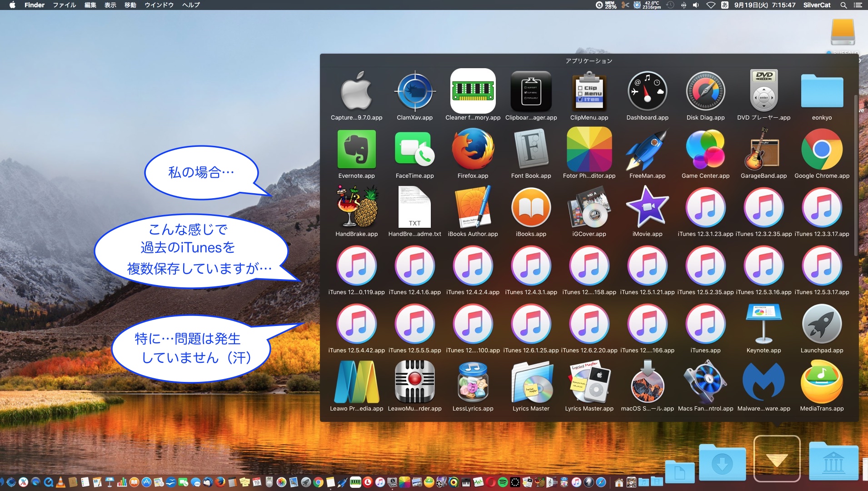Open iTunes 12.3.1.23.app
This screenshot has height=491, width=868.
pyautogui.click(x=705, y=208)
